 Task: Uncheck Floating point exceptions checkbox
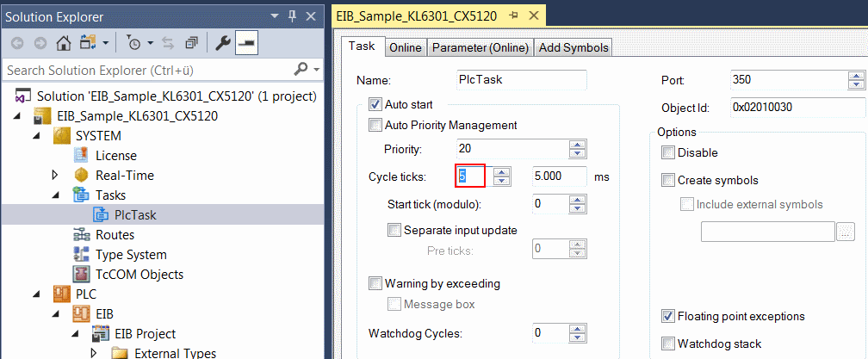pyautogui.click(x=669, y=317)
